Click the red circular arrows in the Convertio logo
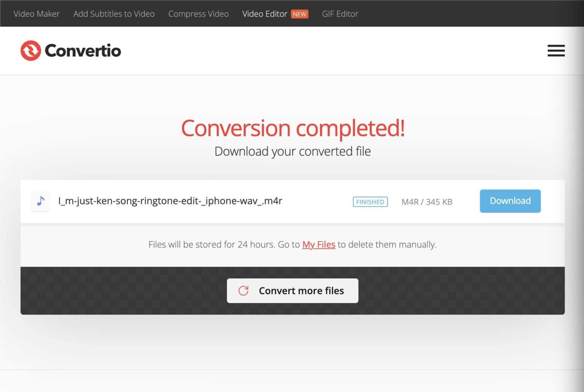The width and height of the screenshot is (584, 392). tap(30, 51)
